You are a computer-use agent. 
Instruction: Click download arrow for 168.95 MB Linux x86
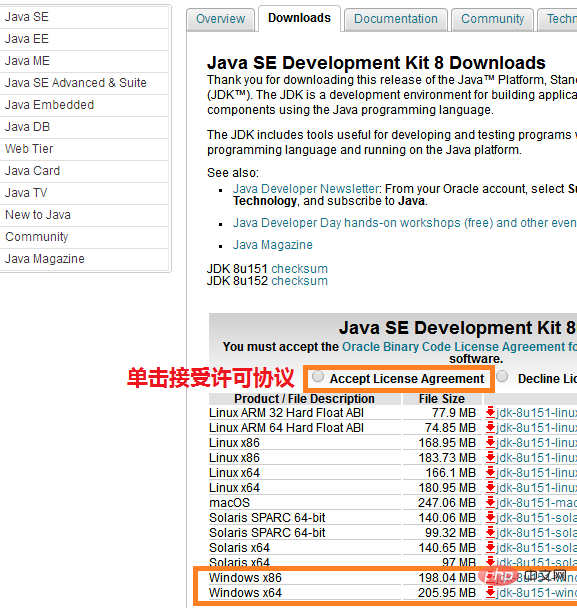491,442
